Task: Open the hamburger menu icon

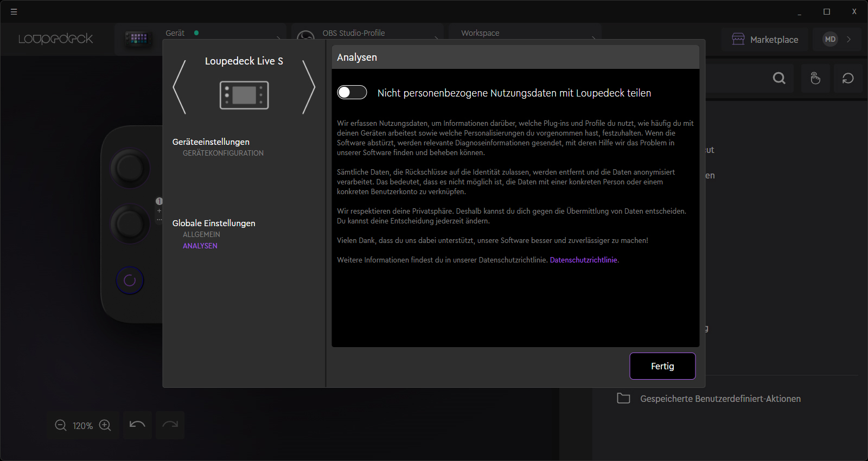Action: pyautogui.click(x=14, y=11)
